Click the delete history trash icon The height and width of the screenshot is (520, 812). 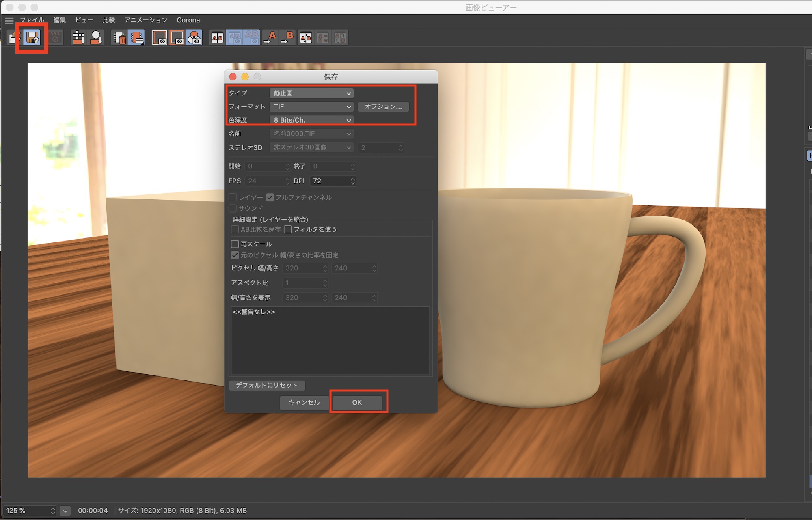(120, 38)
